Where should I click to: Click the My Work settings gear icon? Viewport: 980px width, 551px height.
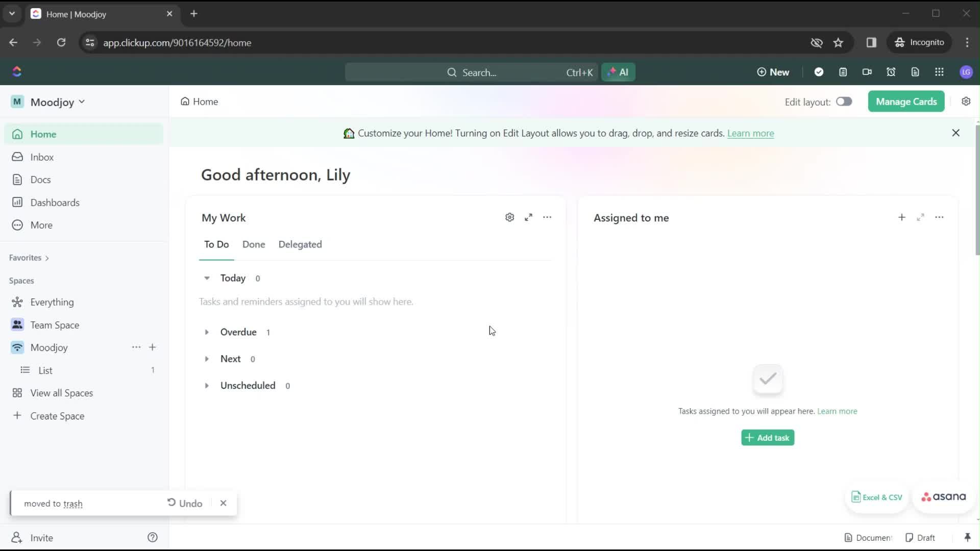pyautogui.click(x=510, y=217)
